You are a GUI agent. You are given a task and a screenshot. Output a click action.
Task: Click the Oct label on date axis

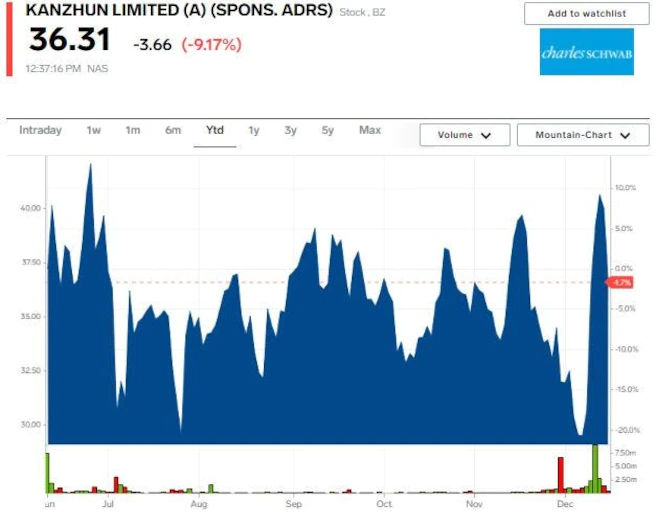[x=384, y=504]
